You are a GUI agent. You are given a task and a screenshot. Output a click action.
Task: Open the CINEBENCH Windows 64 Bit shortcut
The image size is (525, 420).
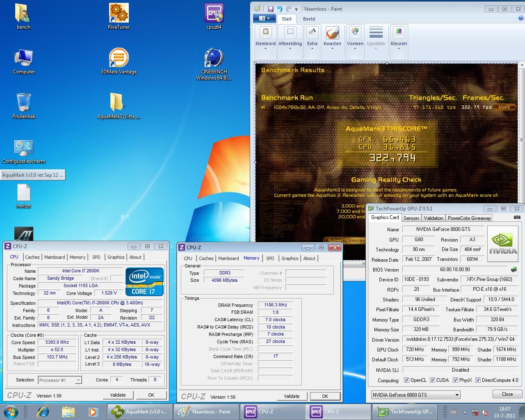click(214, 64)
